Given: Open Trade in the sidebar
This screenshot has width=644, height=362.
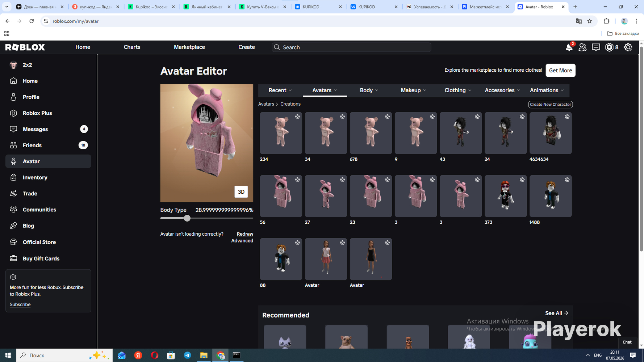Looking at the screenshot, I should pos(48,194).
